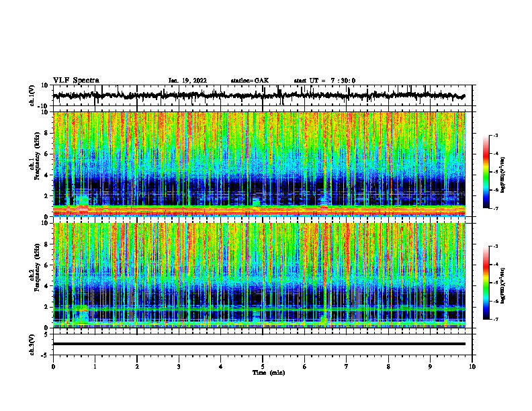Click the "0" tick on Time axis
The image size is (532, 411).
[x=53, y=367]
